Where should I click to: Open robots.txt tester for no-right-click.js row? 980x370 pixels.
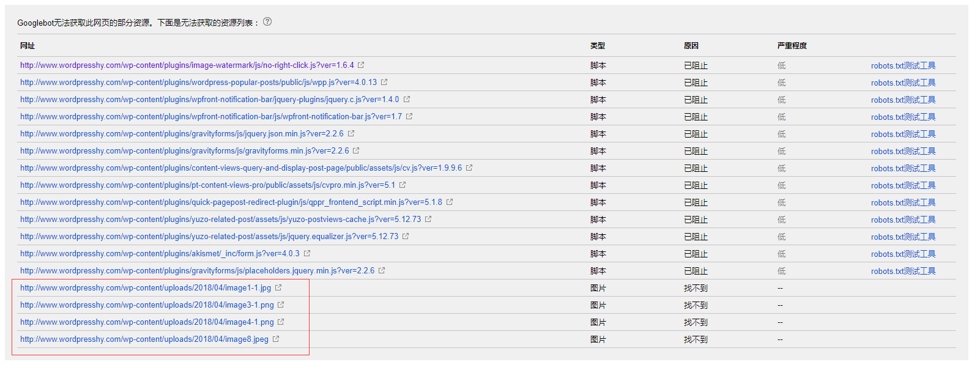click(903, 65)
